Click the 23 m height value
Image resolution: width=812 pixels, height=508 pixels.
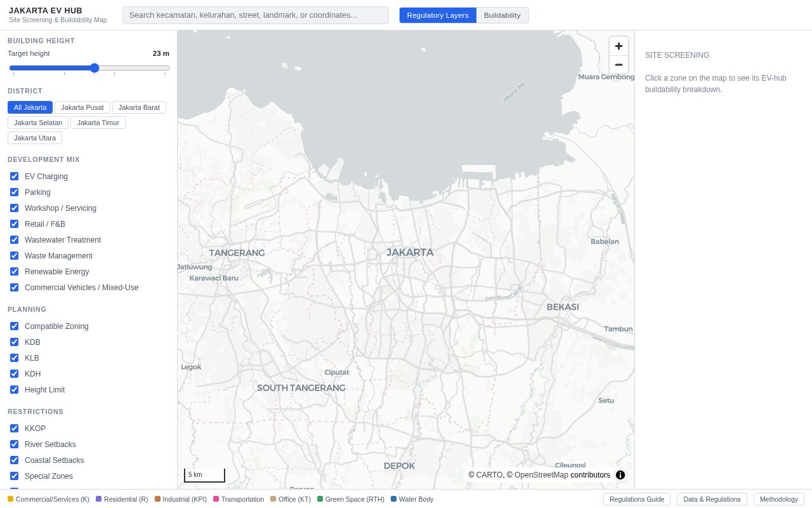point(161,53)
